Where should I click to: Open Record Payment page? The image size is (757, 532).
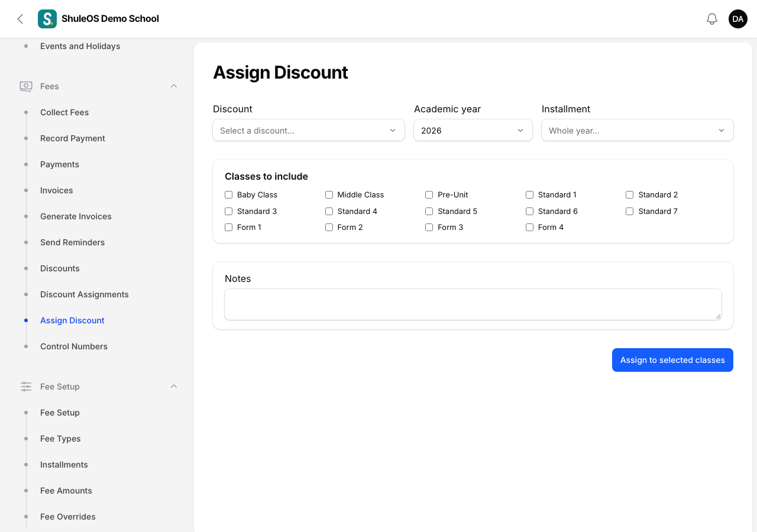[73, 138]
